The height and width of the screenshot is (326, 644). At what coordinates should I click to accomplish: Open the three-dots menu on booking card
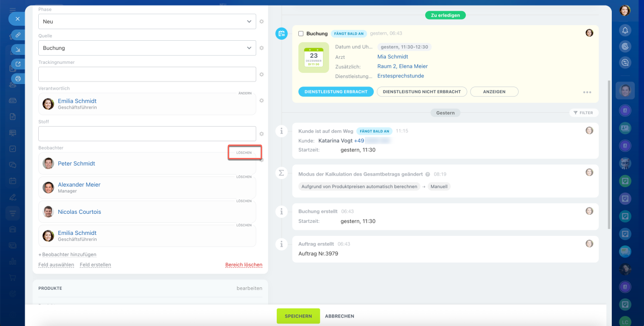point(587,93)
